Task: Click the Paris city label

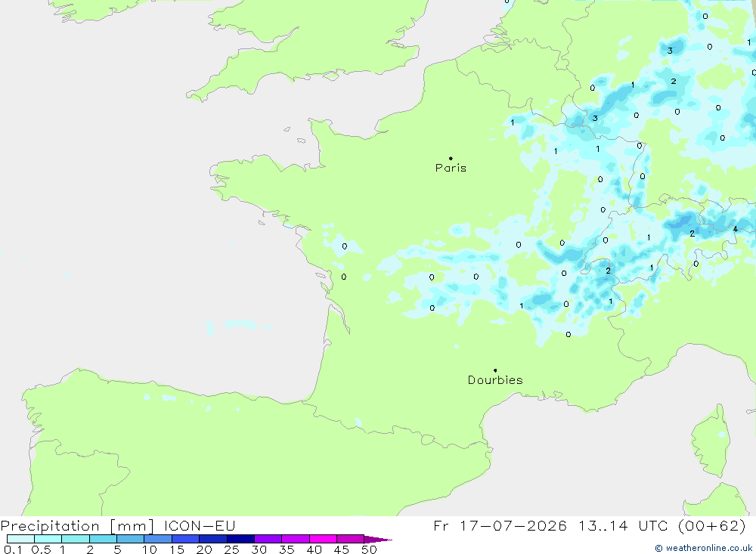Action: (x=451, y=168)
